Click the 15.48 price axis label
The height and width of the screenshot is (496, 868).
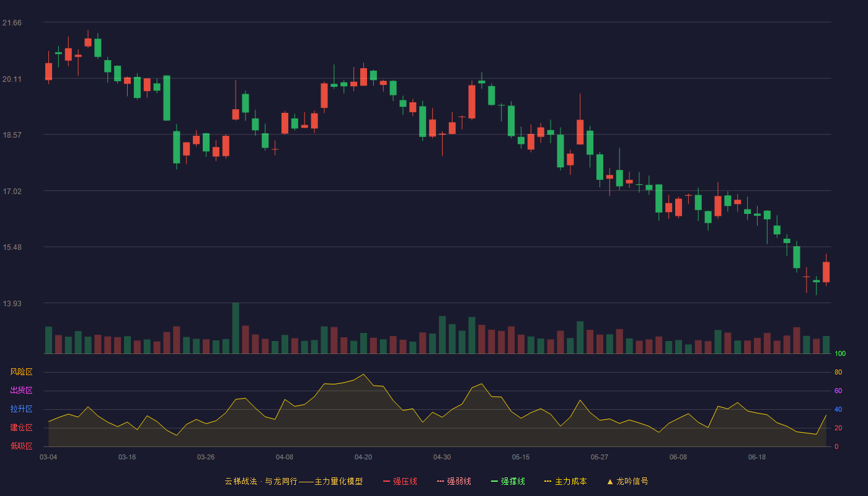[12, 247]
